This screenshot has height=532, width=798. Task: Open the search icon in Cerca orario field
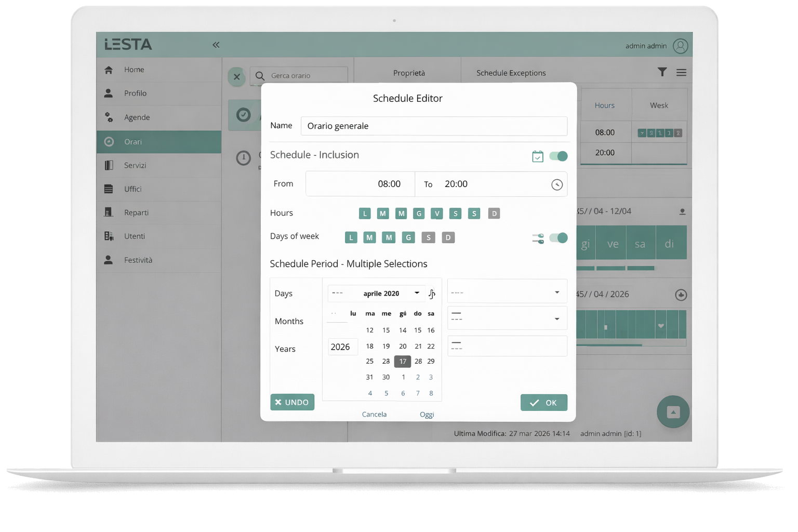[x=260, y=76]
